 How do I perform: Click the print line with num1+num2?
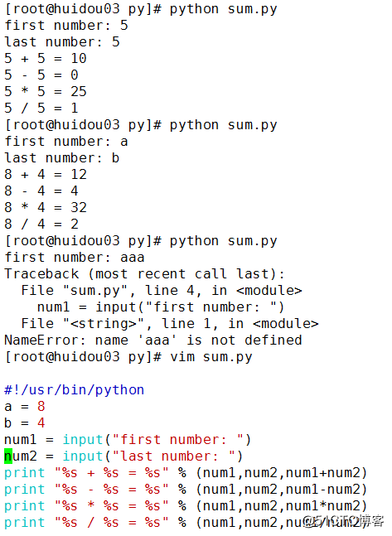(186, 473)
